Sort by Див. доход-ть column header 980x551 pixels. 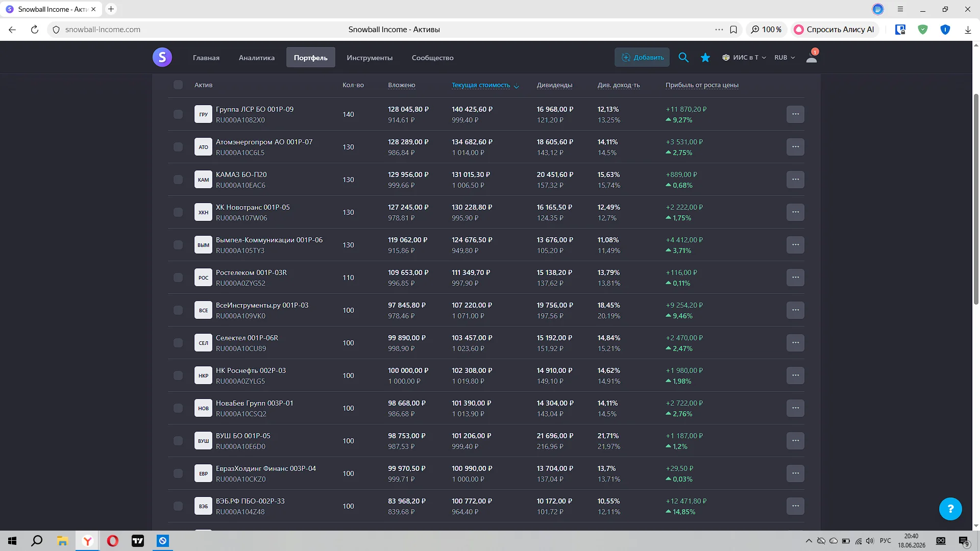click(619, 85)
